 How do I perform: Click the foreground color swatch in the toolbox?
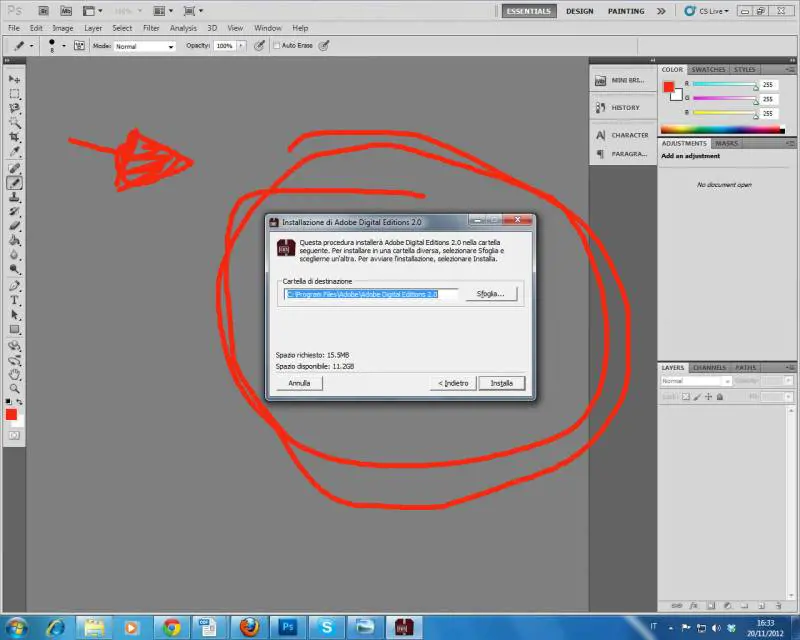(x=11, y=414)
